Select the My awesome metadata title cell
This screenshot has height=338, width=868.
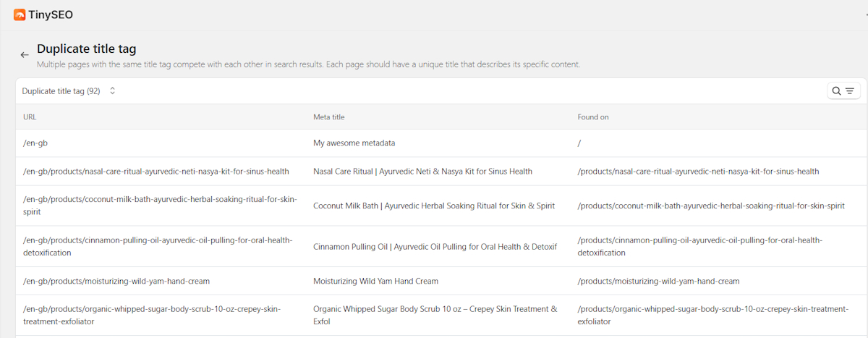click(354, 143)
